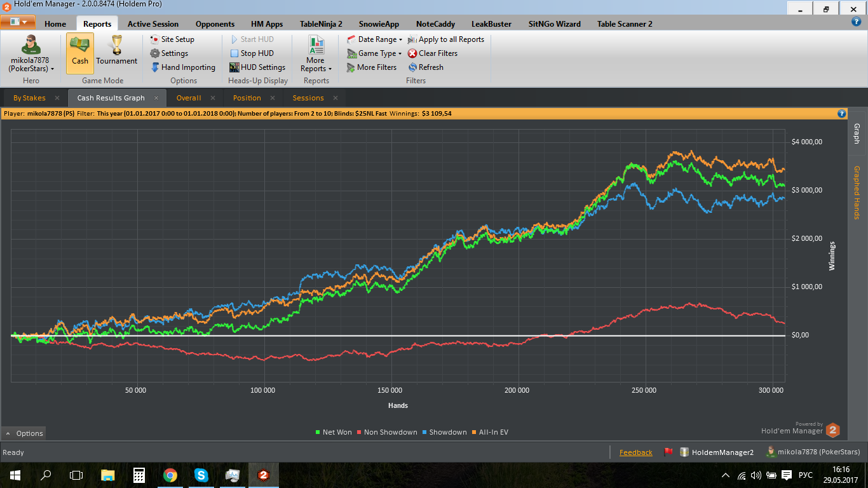
Task: Open the NoteCaddy tab
Action: pyautogui.click(x=435, y=24)
